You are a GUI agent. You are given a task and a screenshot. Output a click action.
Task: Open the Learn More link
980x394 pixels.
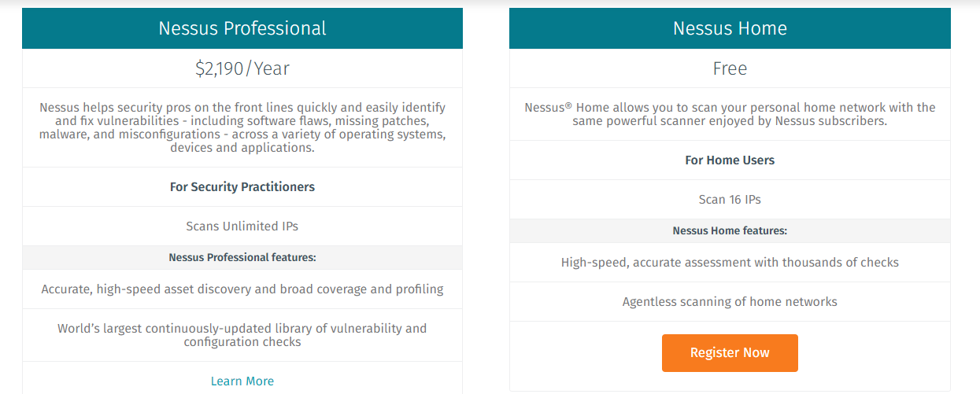coord(242,381)
